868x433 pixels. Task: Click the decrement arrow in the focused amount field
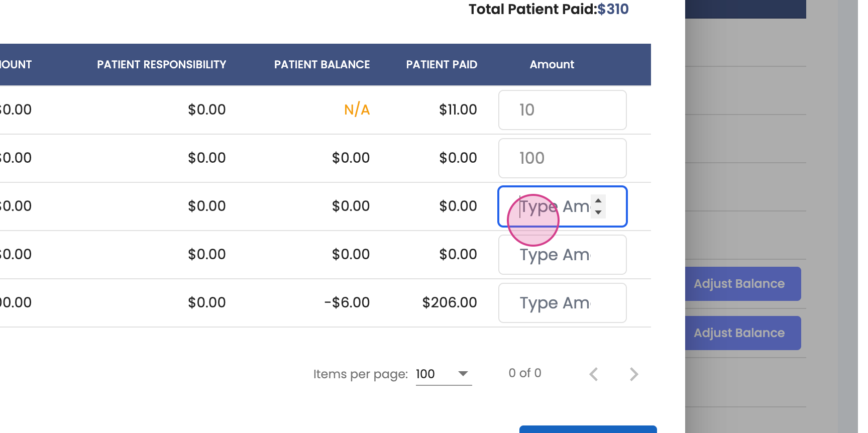point(598,212)
